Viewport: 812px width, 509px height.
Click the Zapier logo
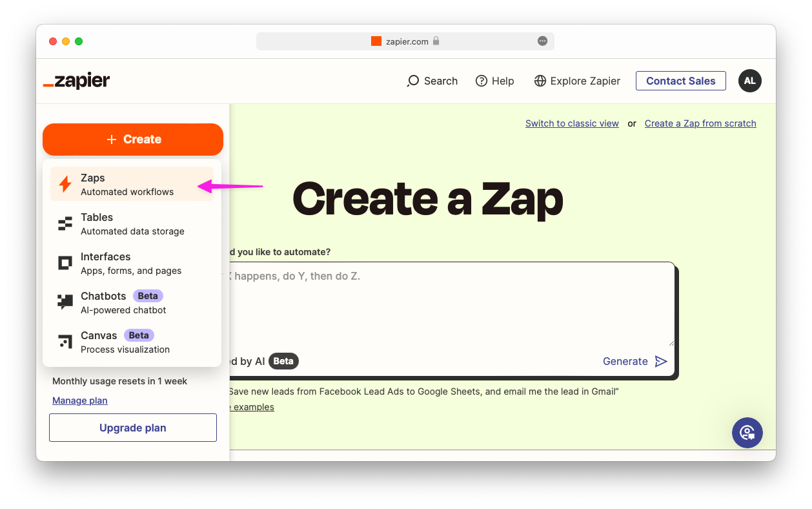(76, 81)
